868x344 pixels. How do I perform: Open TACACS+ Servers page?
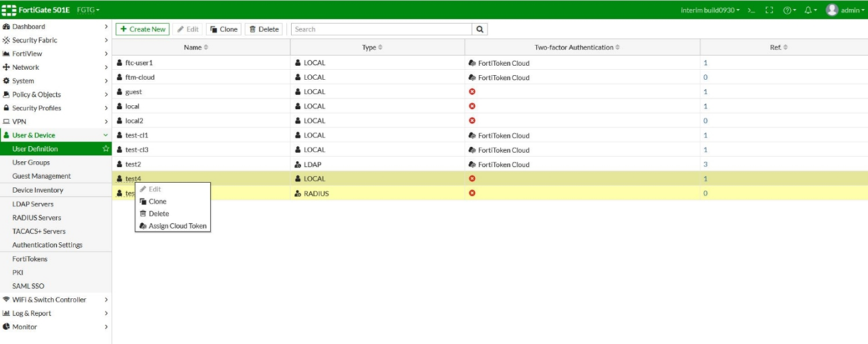click(x=39, y=231)
